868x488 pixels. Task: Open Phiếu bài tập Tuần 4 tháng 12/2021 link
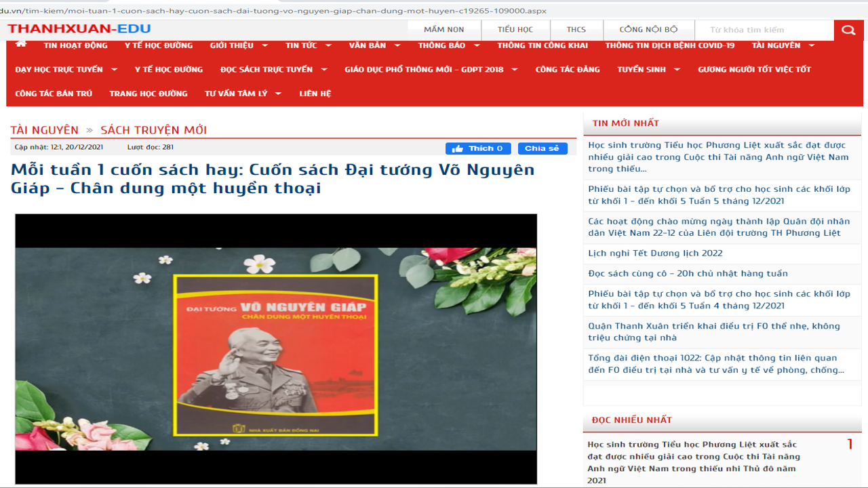pos(719,300)
